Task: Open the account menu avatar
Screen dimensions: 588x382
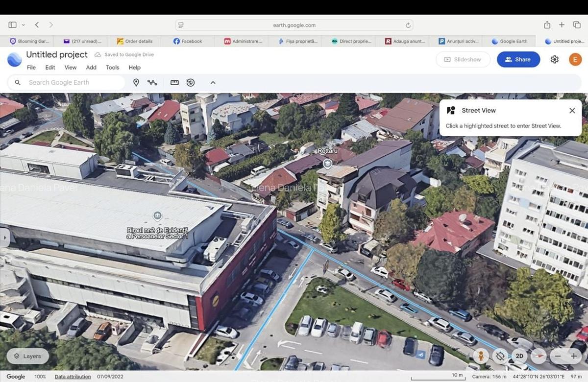Action: (575, 59)
